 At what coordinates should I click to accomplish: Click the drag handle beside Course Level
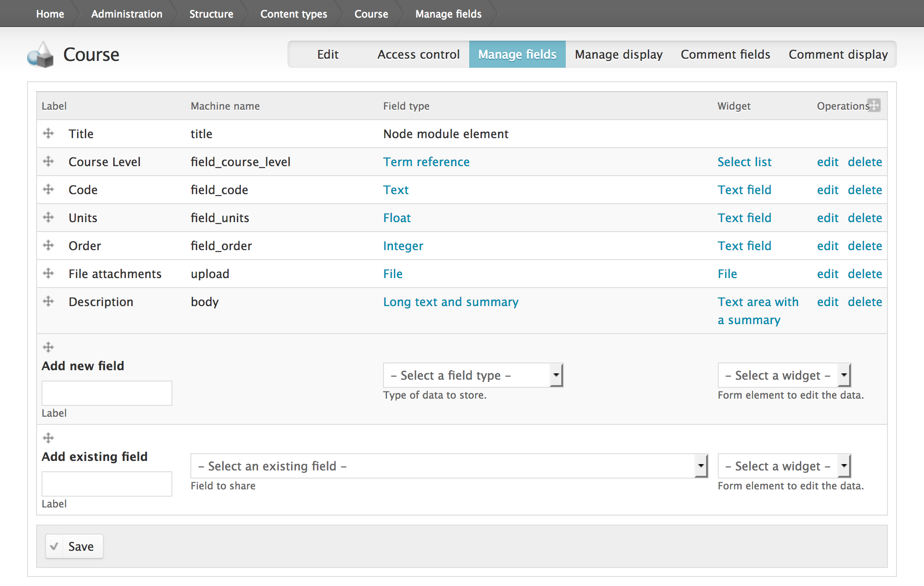pos(48,162)
